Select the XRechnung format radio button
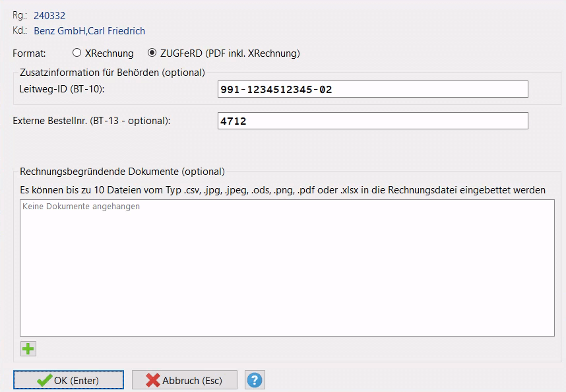Viewport: 566px width, 392px height. (77, 53)
